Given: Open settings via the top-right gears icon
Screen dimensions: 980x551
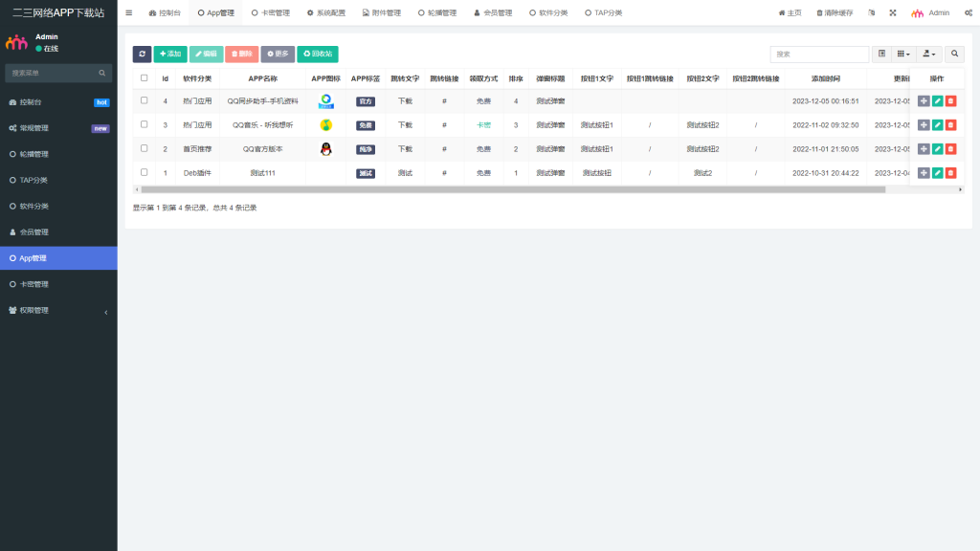Looking at the screenshot, I should click(x=969, y=13).
